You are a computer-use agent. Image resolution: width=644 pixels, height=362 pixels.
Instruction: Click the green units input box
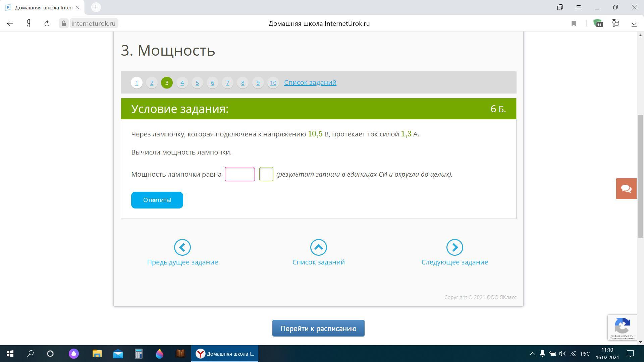pyautogui.click(x=266, y=174)
